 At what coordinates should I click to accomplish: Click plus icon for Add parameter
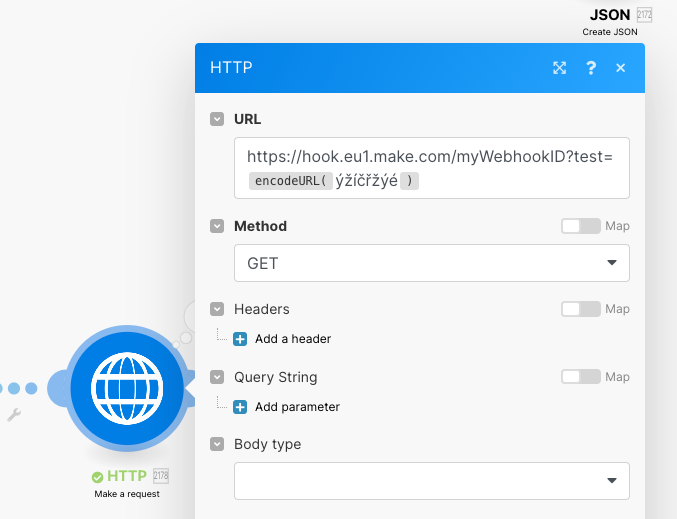tap(240, 407)
